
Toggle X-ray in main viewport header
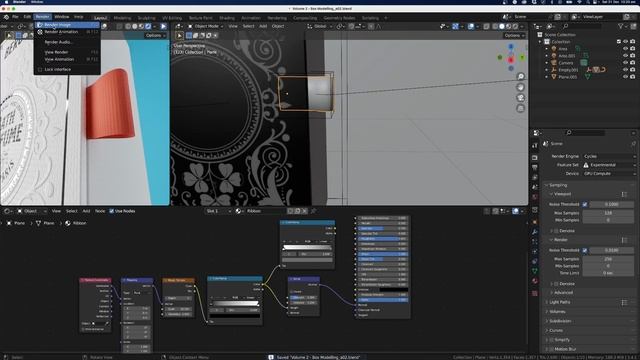click(x=487, y=26)
